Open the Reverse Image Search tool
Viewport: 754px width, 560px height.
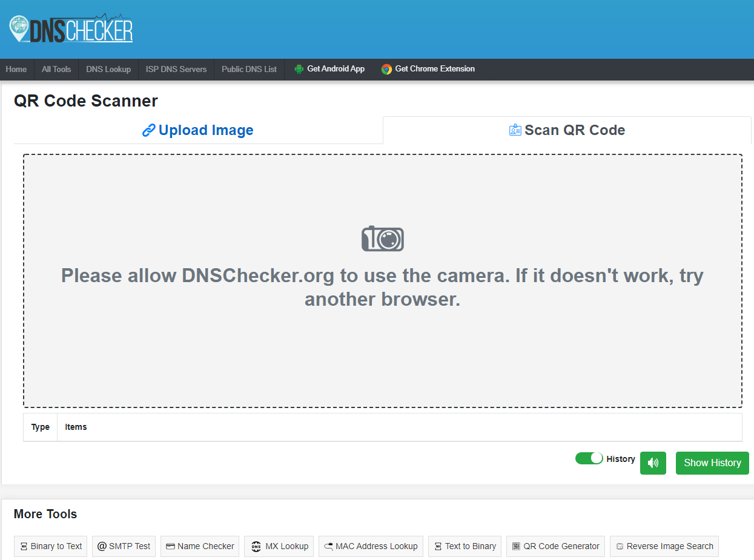coord(664,545)
